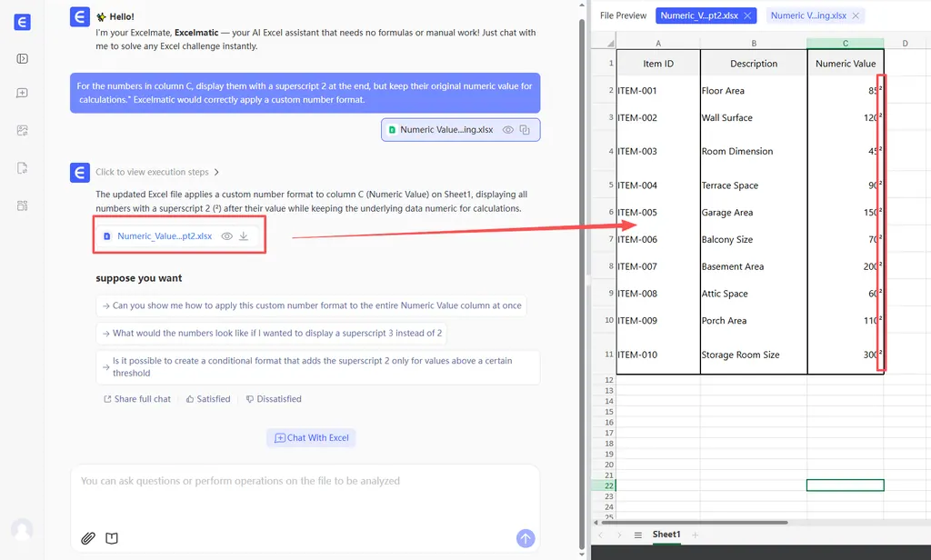Toggle the sidebar collapse panel icon
This screenshot has width=931, height=560.
(23, 58)
